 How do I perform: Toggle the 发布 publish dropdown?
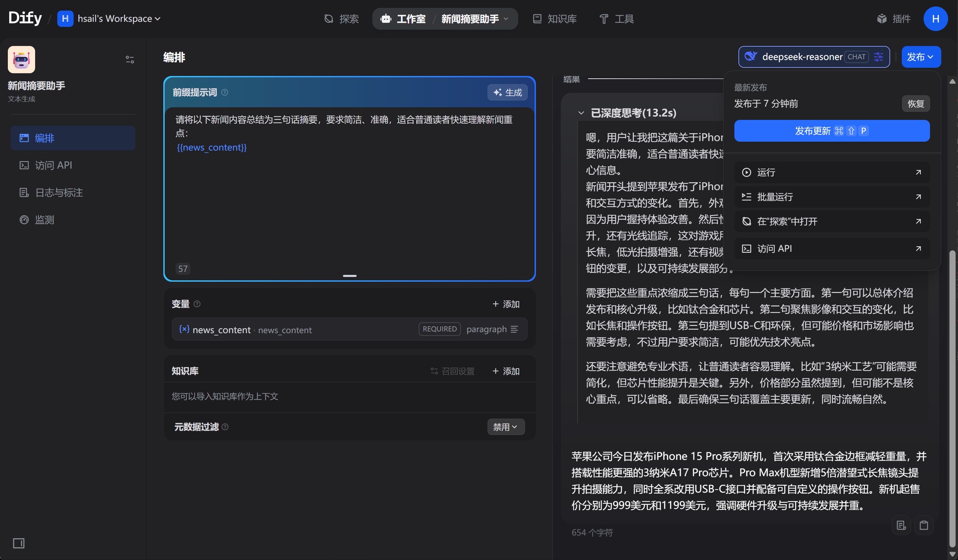point(921,57)
